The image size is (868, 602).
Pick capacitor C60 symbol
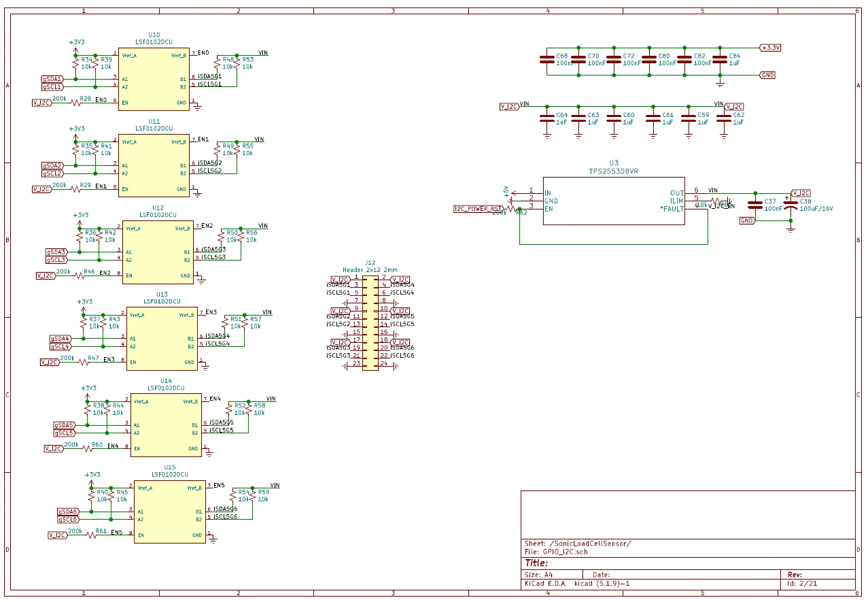[614, 118]
